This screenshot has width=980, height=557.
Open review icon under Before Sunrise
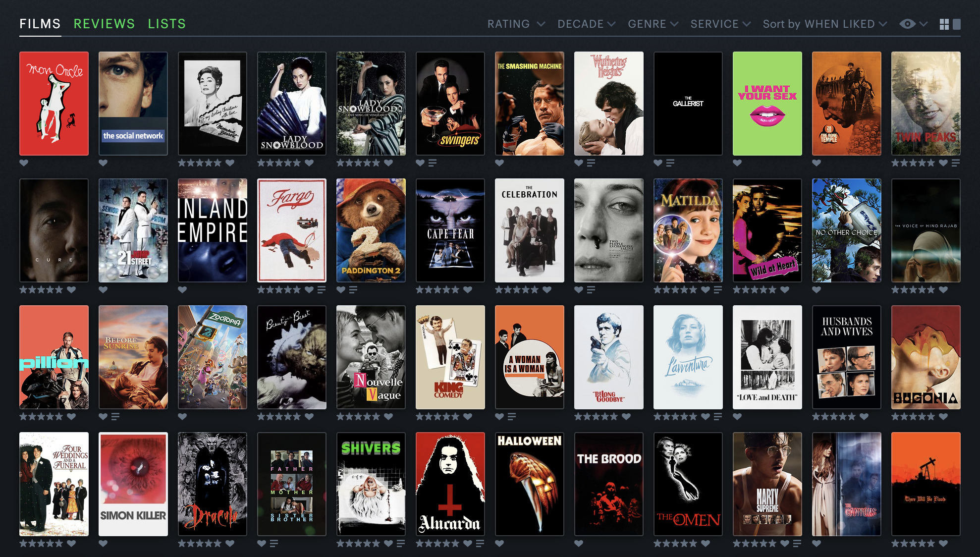coord(115,417)
